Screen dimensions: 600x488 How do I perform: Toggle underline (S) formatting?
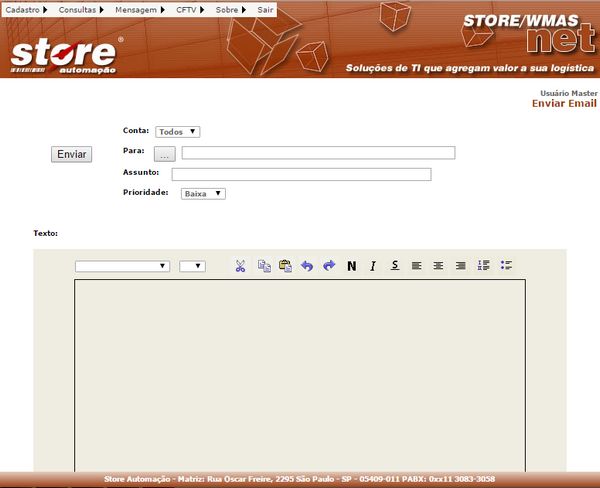click(395, 266)
